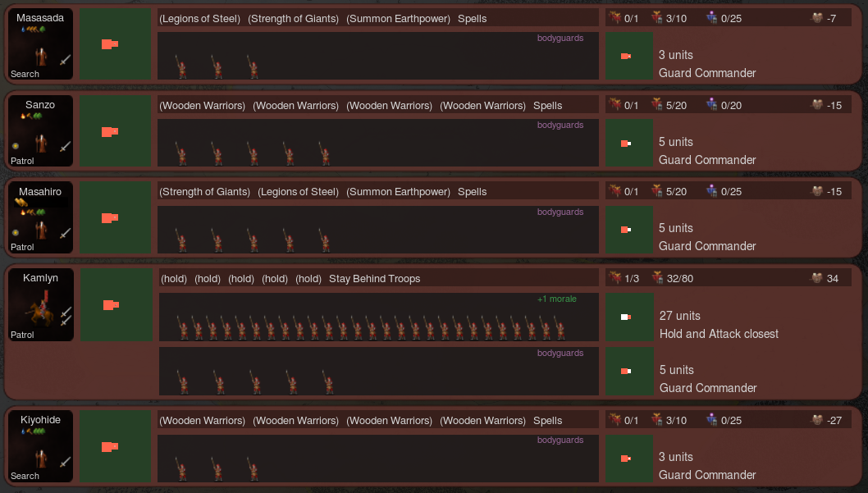Click the fire gem counter showing 3/10
The image size is (868, 493).
[657, 16]
